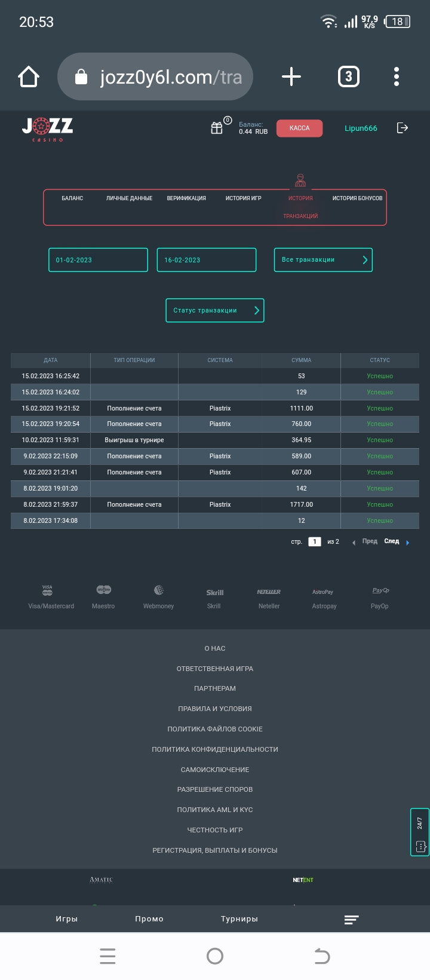The width and height of the screenshot is (430, 980).
Task: Click the Jozz Casino logo
Action: point(48,129)
